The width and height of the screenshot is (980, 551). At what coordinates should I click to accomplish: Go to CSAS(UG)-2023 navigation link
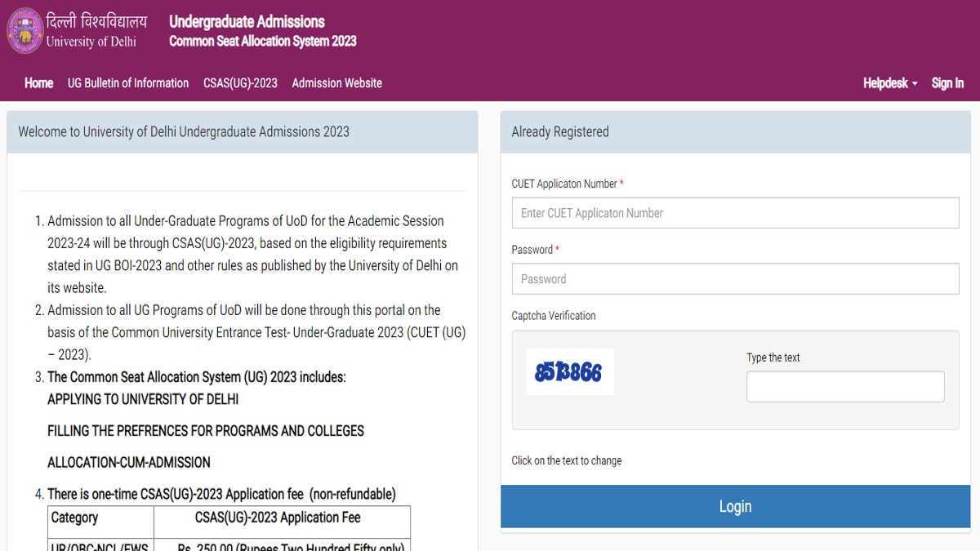[240, 83]
